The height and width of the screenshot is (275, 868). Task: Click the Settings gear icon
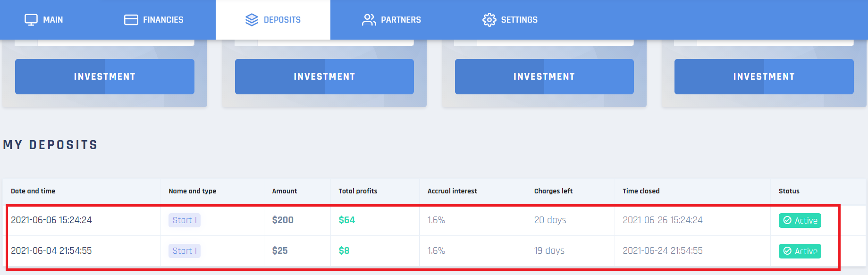(489, 20)
